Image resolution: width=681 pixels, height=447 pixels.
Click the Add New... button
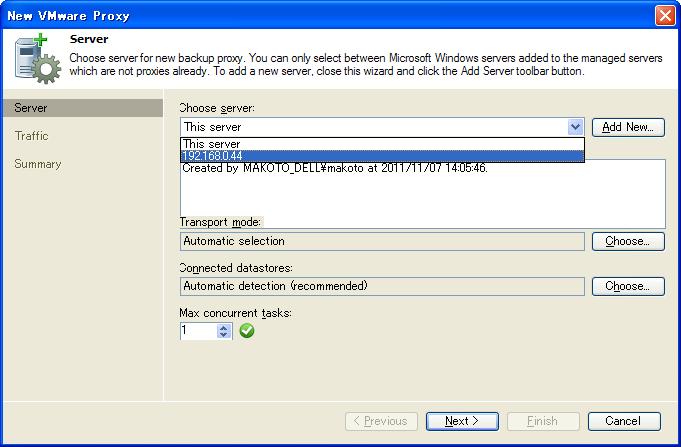[628, 127]
